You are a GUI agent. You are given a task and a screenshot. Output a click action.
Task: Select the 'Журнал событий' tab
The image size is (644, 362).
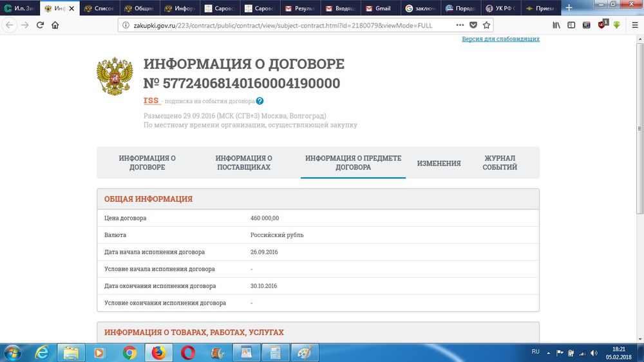point(500,162)
